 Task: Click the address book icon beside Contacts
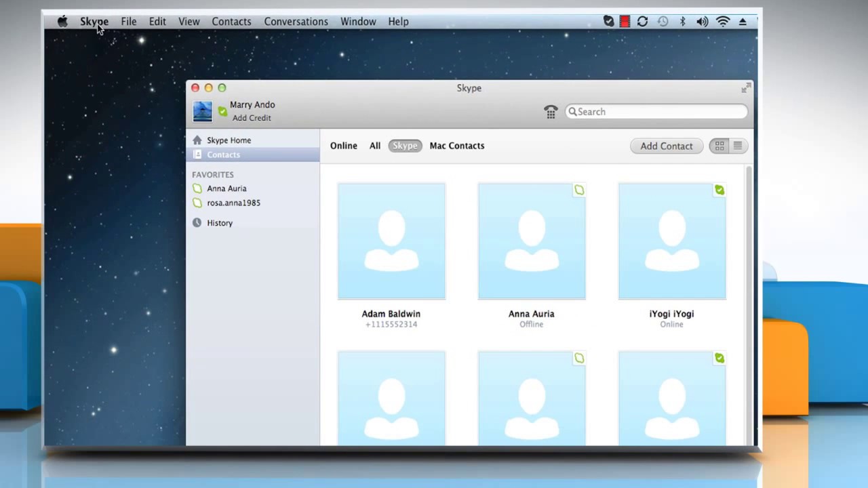[x=197, y=155]
